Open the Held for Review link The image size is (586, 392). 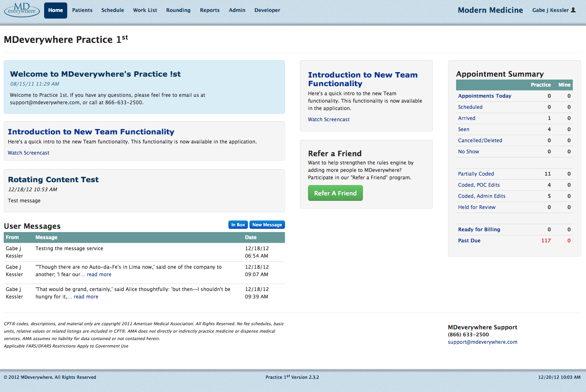point(477,207)
